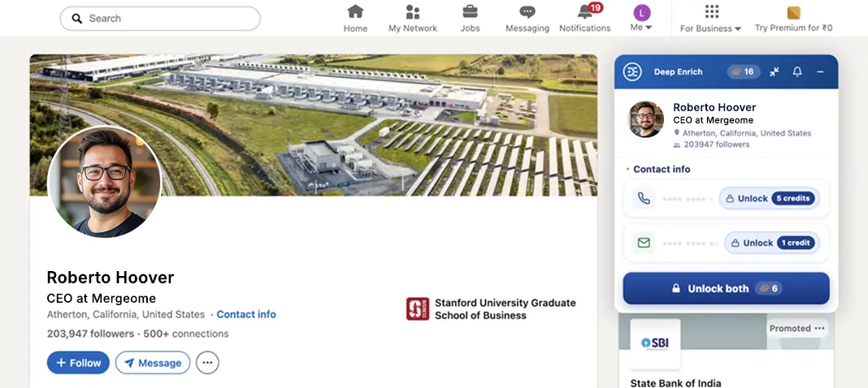Select Roberto Hoover name in Deep Enrich panel
Screen dimensions: 868x388
tap(714, 108)
